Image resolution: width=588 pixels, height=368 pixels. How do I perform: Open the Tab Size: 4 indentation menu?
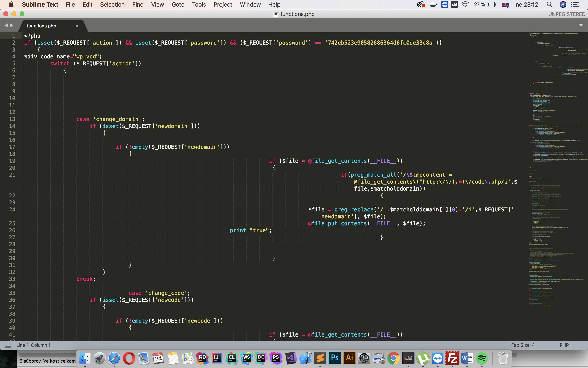tap(523, 345)
